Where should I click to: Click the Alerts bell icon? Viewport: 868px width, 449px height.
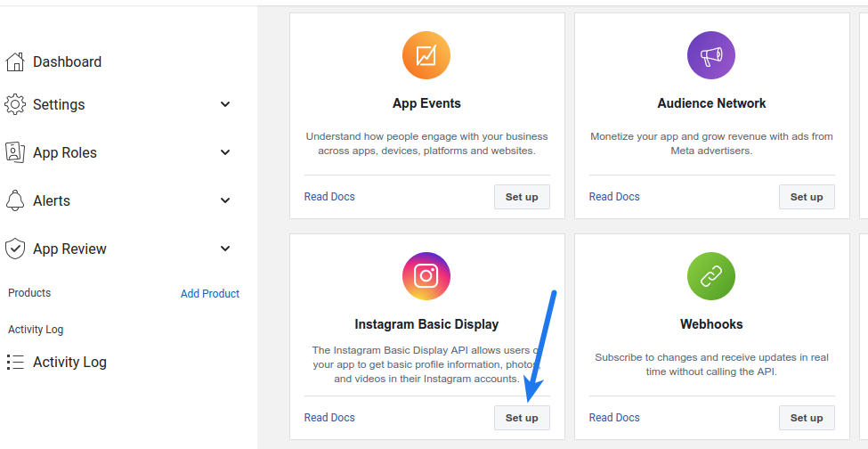15,200
